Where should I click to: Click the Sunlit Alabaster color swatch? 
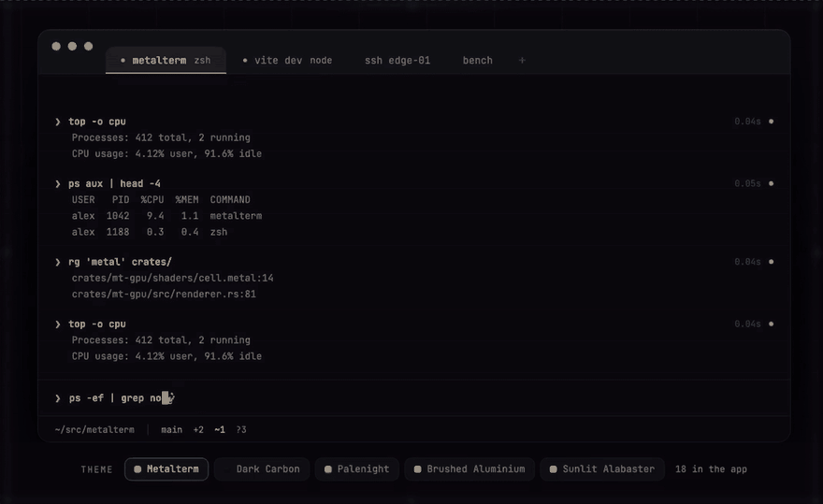point(554,469)
